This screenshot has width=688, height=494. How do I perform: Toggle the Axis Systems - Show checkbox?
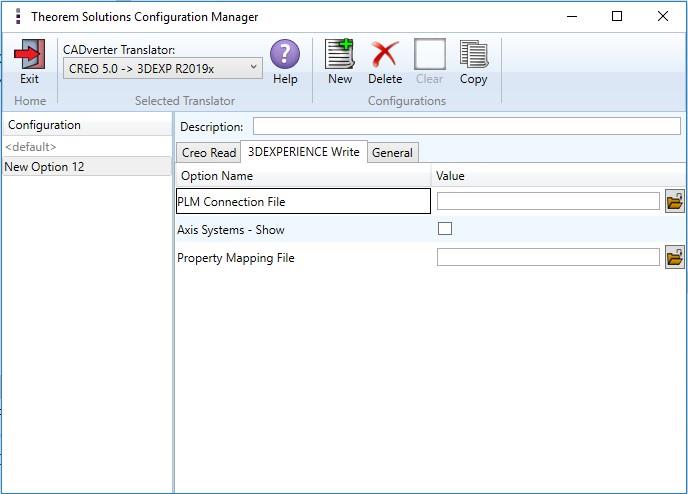click(444, 229)
